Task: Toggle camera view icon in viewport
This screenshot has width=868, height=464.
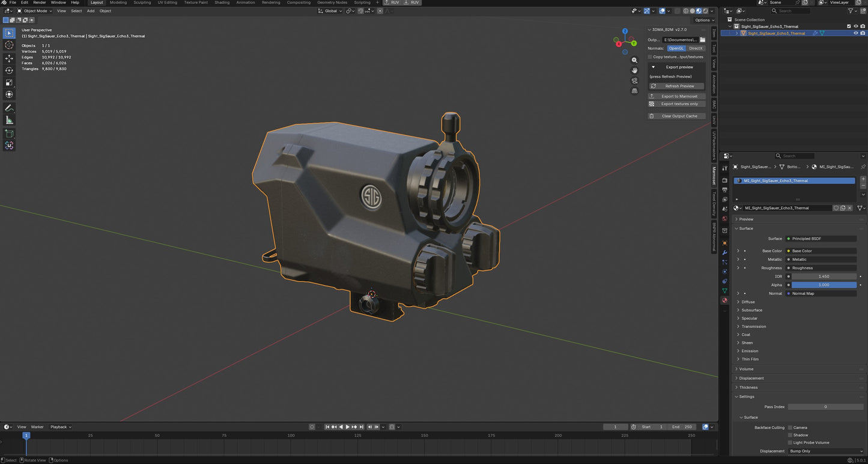Action: pyautogui.click(x=634, y=81)
